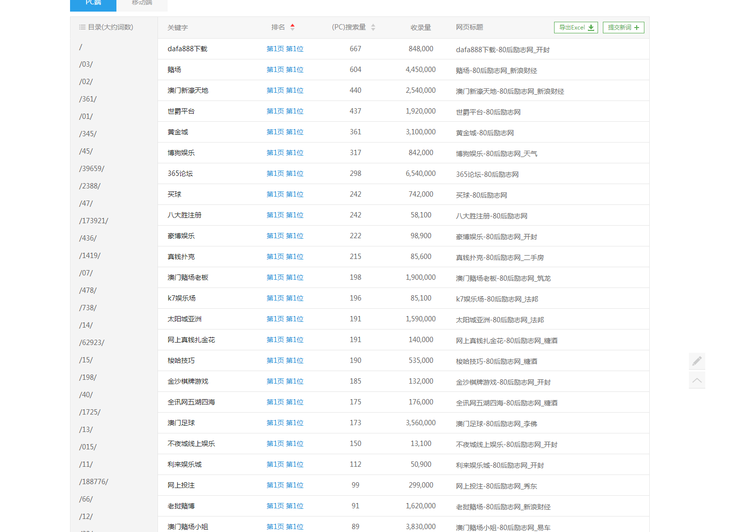The image size is (756, 532).
Task: Switch to the 移动端 tab
Action: (x=143, y=4)
